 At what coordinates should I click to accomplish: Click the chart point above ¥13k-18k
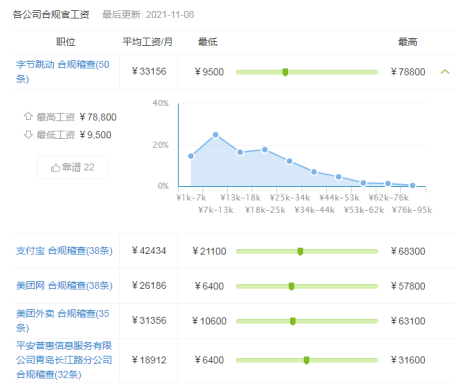pyautogui.click(x=240, y=152)
